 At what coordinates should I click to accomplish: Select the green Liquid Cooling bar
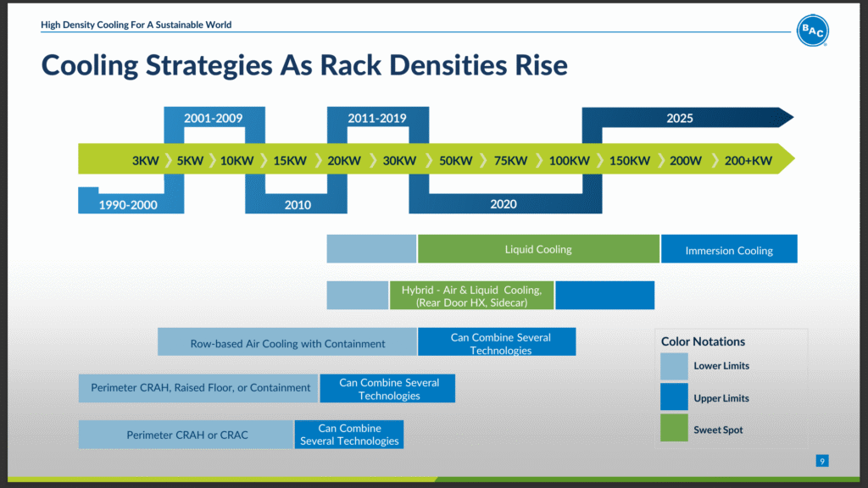pyautogui.click(x=538, y=249)
